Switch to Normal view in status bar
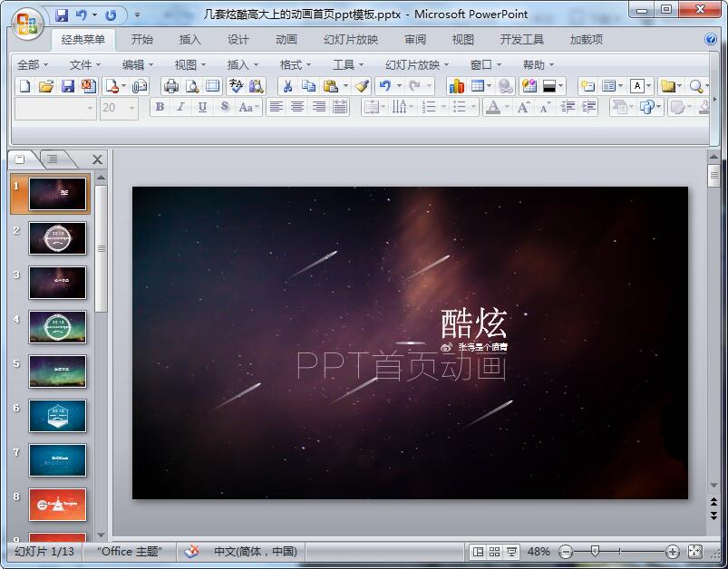 pos(477,552)
